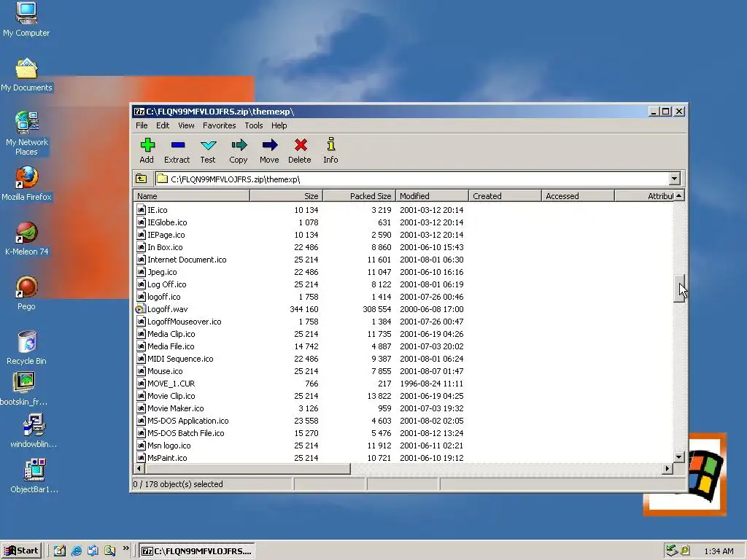The image size is (747, 560).
Task: Click the horizontal scrollbar right arrow
Action: pyautogui.click(x=667, y=469)
